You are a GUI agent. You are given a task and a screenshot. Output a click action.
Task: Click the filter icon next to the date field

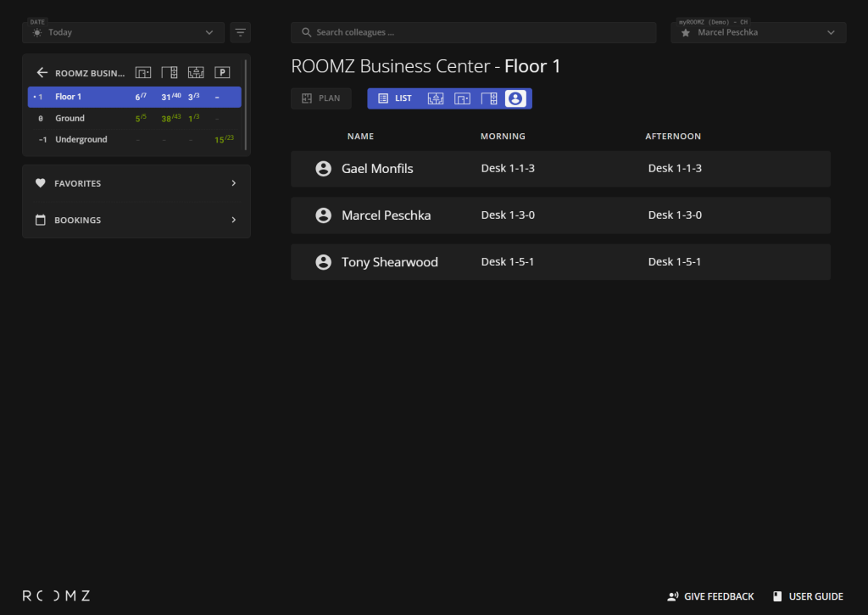click(x=241, y=32)
